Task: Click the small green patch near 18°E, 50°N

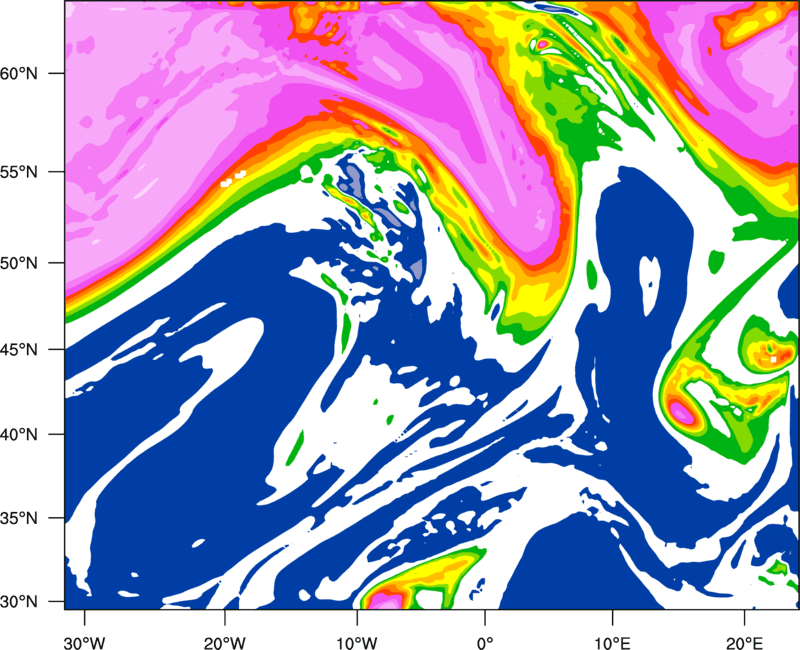Action: [716, 262]
